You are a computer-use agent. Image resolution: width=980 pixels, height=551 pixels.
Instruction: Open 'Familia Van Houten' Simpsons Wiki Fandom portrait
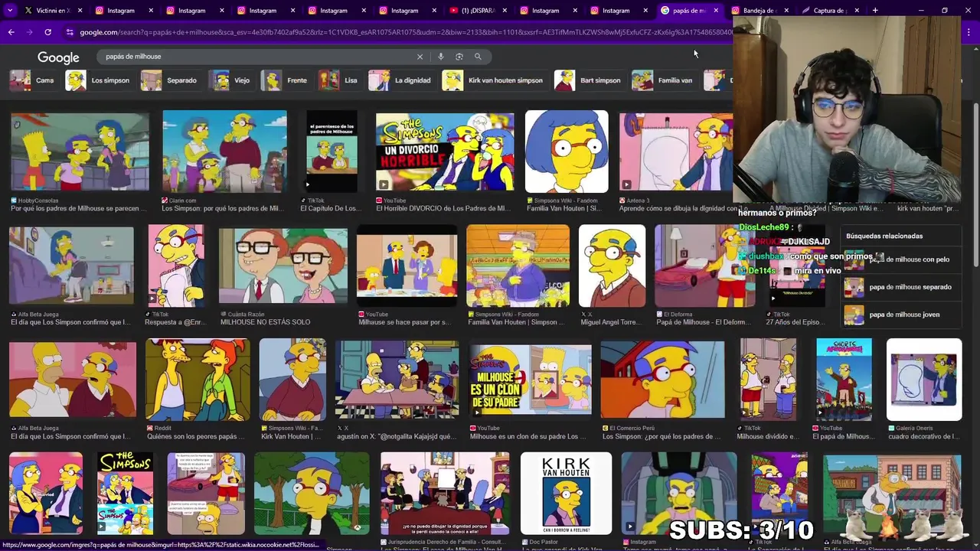pos(567,152)
